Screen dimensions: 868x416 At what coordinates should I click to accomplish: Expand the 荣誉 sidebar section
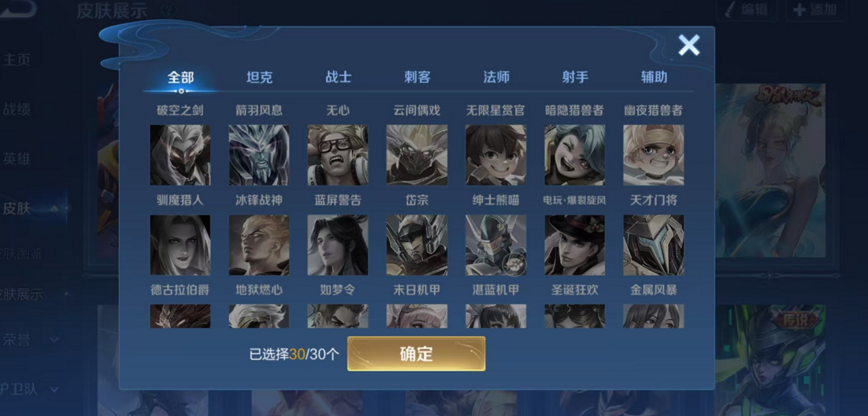point(31,339)
